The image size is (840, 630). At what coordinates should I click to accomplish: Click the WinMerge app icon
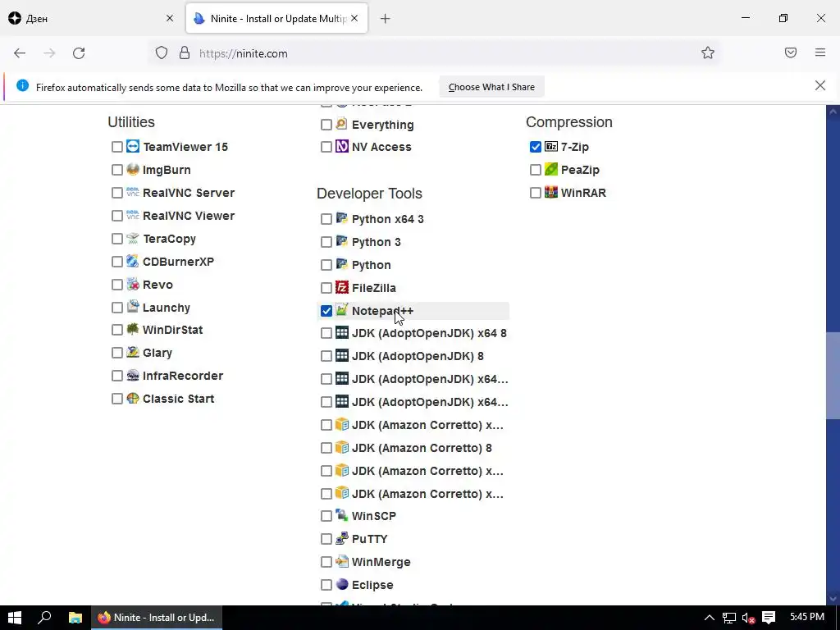coord(342,561)
